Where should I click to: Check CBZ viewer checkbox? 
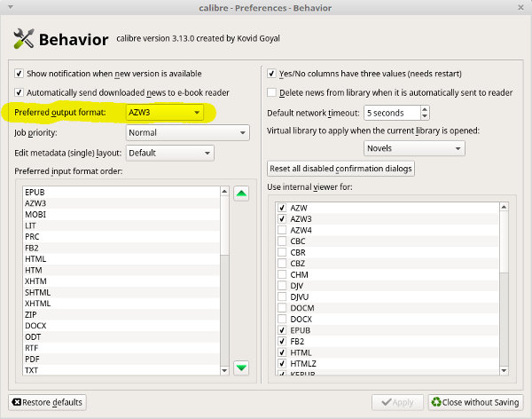pos(282,264)
